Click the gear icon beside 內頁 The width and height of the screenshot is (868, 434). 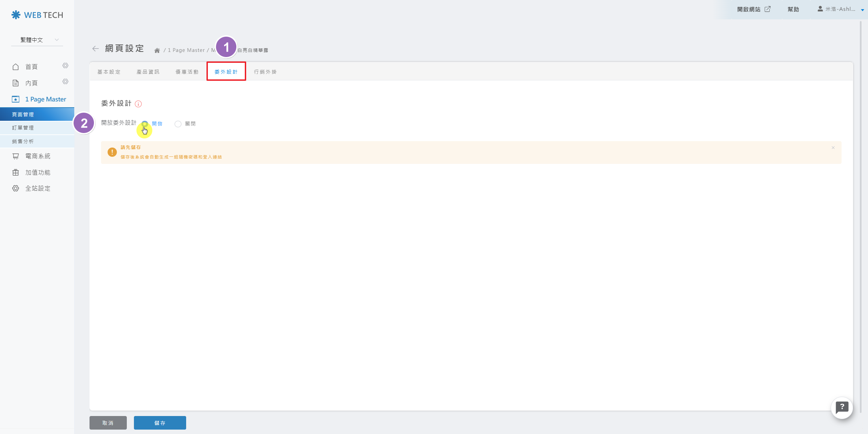[x=65, y=81]
